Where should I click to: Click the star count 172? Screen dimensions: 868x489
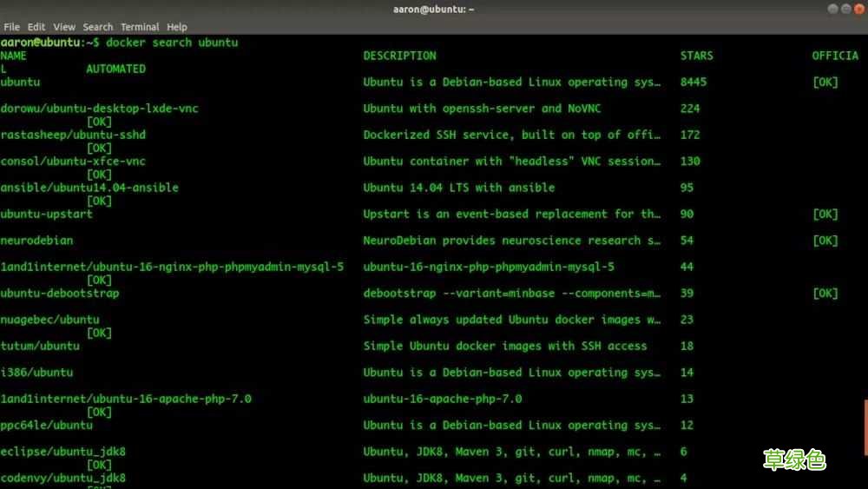point(690,135)
